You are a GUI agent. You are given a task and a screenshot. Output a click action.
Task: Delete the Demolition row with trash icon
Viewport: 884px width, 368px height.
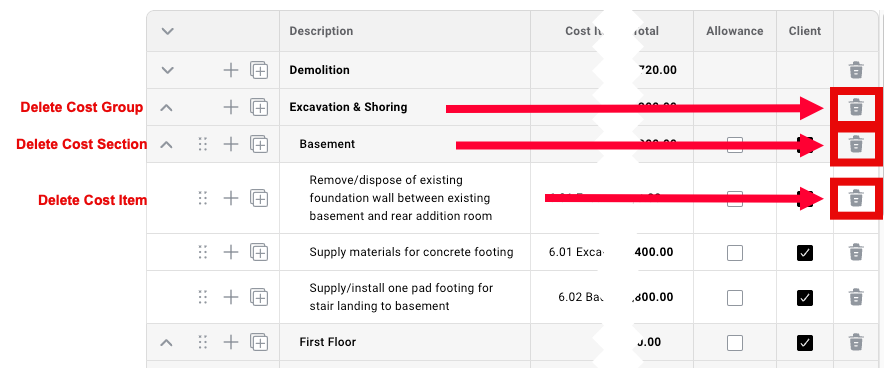856,70
